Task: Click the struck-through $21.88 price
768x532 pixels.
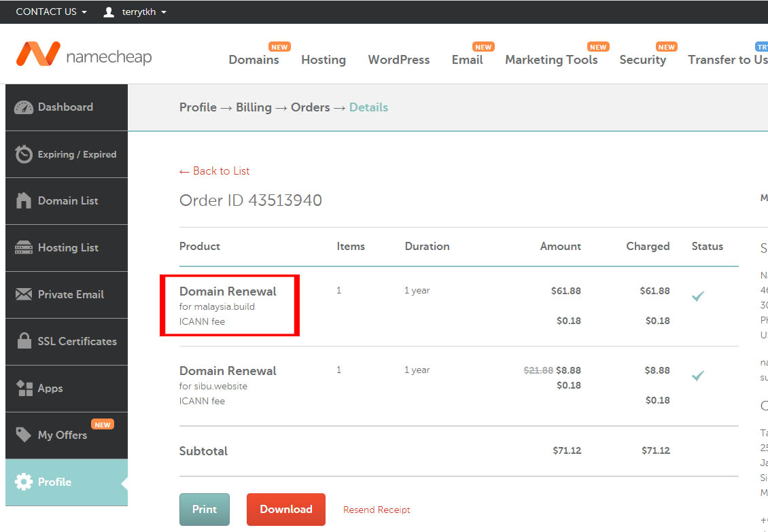Action: pos(538,370)
